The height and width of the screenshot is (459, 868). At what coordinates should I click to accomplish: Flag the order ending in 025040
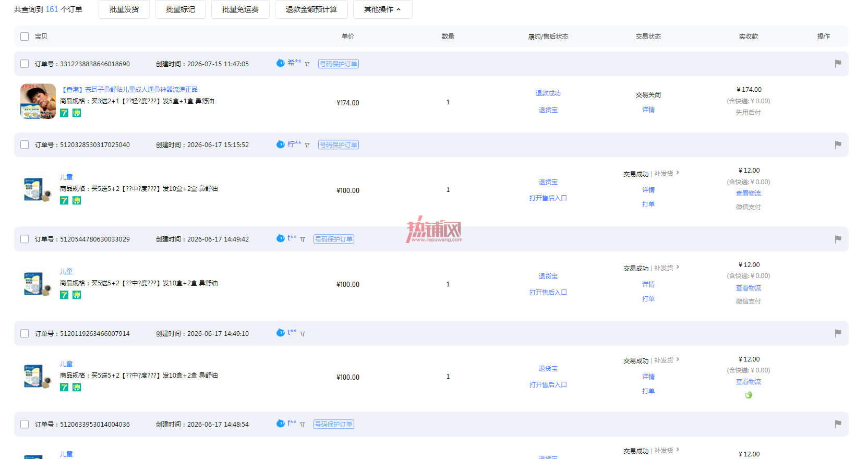click(x=838, y=144)
